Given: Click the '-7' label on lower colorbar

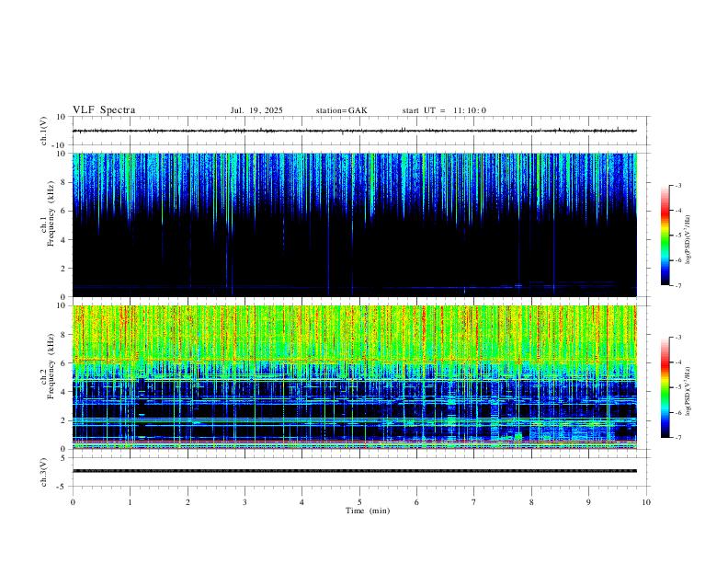Looking at the screenshot, I should click(677, 438).
